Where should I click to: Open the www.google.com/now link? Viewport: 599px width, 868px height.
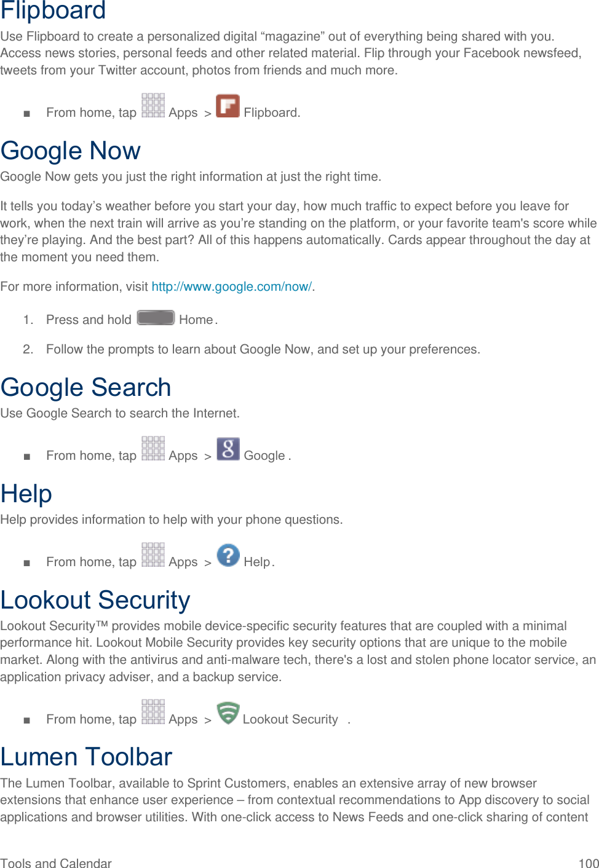[x=232, y=286]
